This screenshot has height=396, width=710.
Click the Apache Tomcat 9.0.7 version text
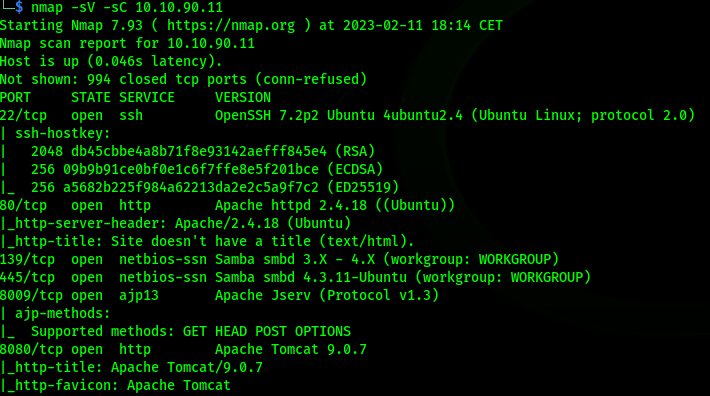291,349
